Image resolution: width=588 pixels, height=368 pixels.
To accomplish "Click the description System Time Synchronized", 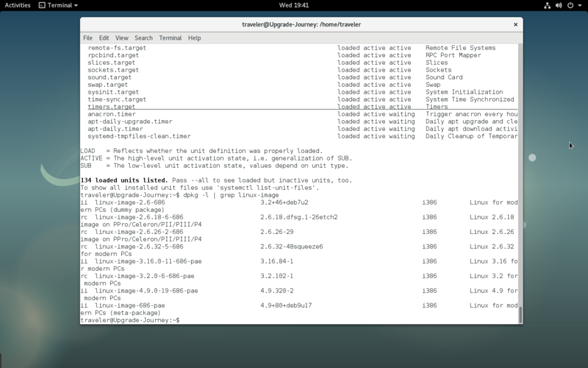I will coord(470,99).
